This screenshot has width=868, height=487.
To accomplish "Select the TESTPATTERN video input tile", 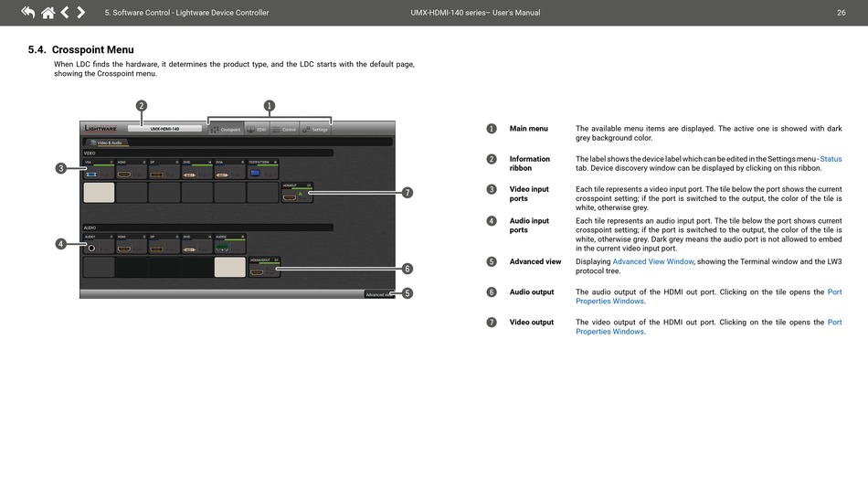I will [262, 169].
